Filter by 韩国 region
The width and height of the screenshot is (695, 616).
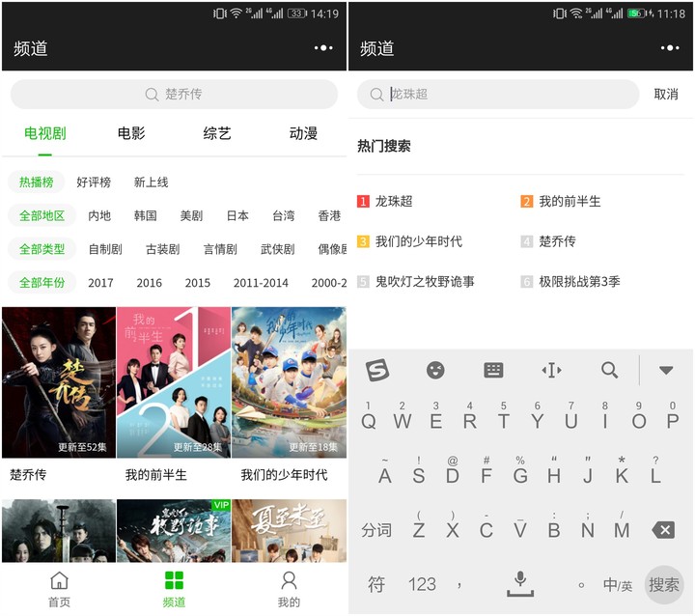146,215
